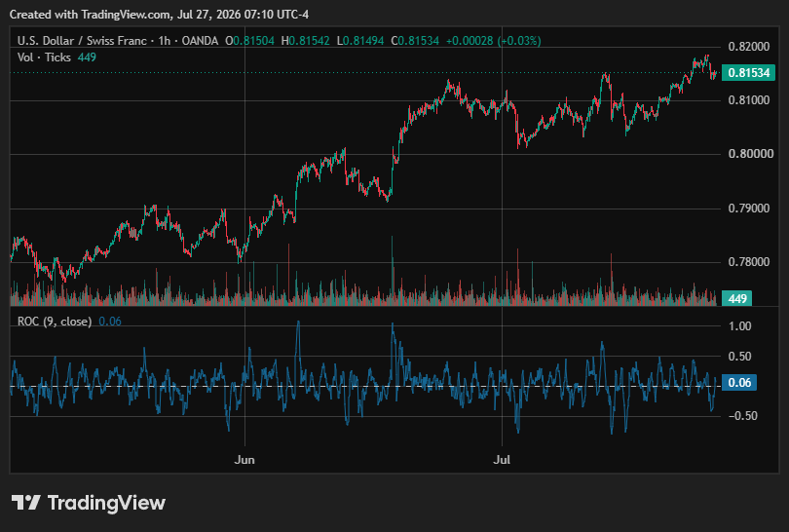Click the 0.80000 price scale label
789x532 pixels.
click(749, 154)
